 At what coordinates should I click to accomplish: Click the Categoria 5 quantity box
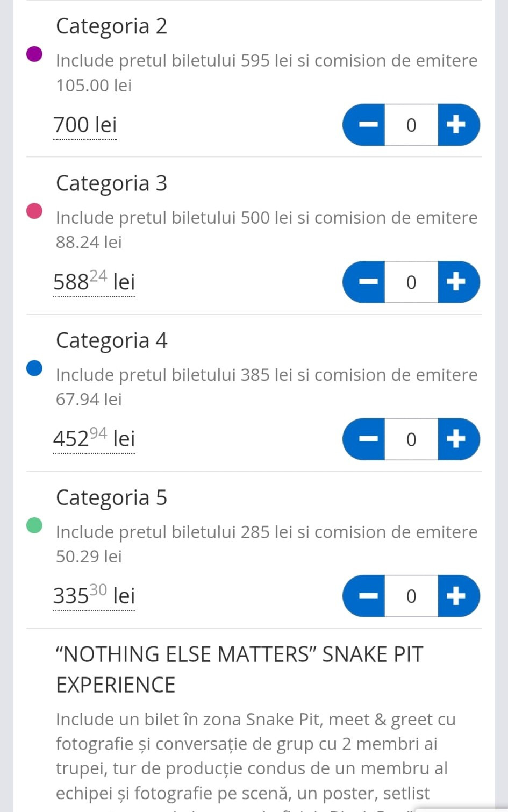[x=411, y=596]
